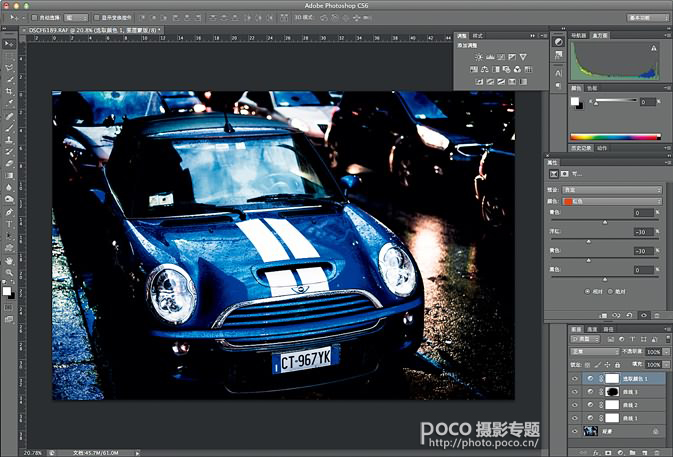Viewport: 673px width, 457px height.
Task: Click the 曲线 3 layer mask thumbnail
Action: (x=612, y=392)
